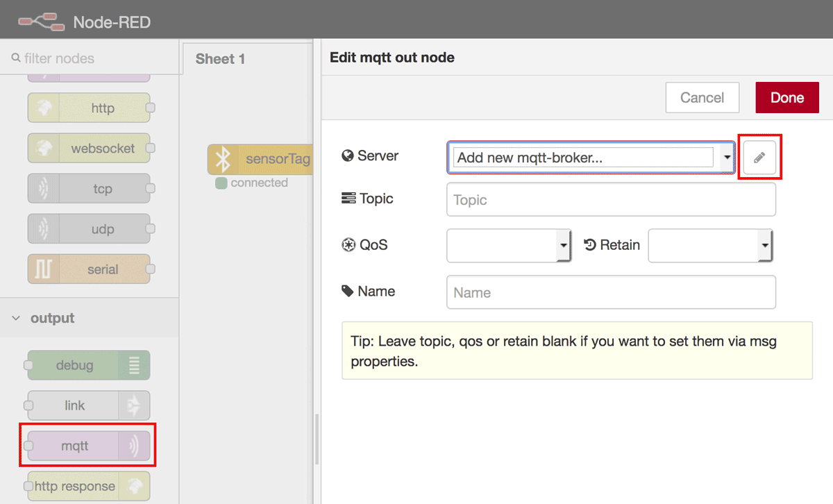Click the connected status under sensorTag
This screenshot has width=833, height=504.
(x=252, y=183)
